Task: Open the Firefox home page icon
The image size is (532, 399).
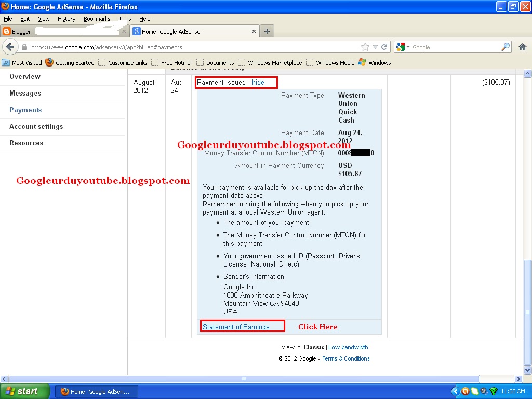Action: [x=523, y=47]
